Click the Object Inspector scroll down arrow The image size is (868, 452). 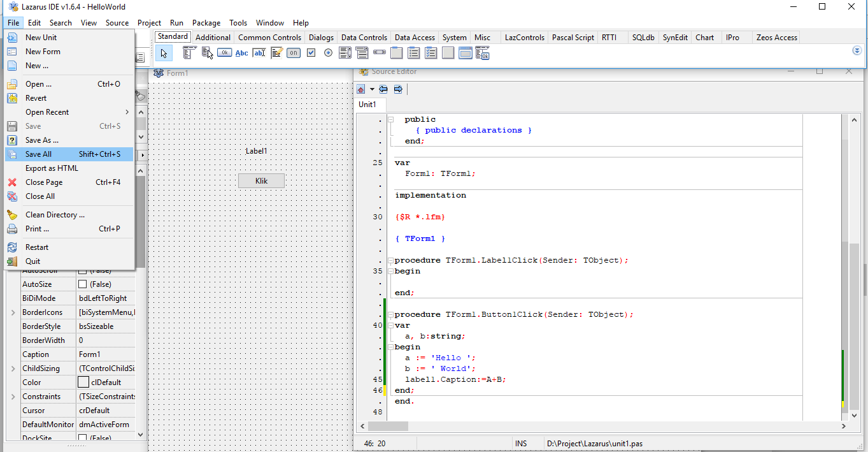coord(141,435)
